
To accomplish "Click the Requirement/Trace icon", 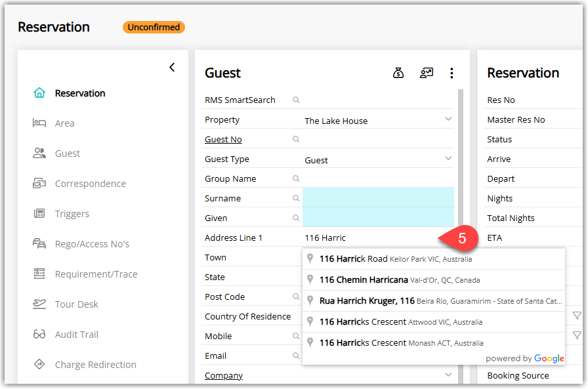I will [39, 274].
